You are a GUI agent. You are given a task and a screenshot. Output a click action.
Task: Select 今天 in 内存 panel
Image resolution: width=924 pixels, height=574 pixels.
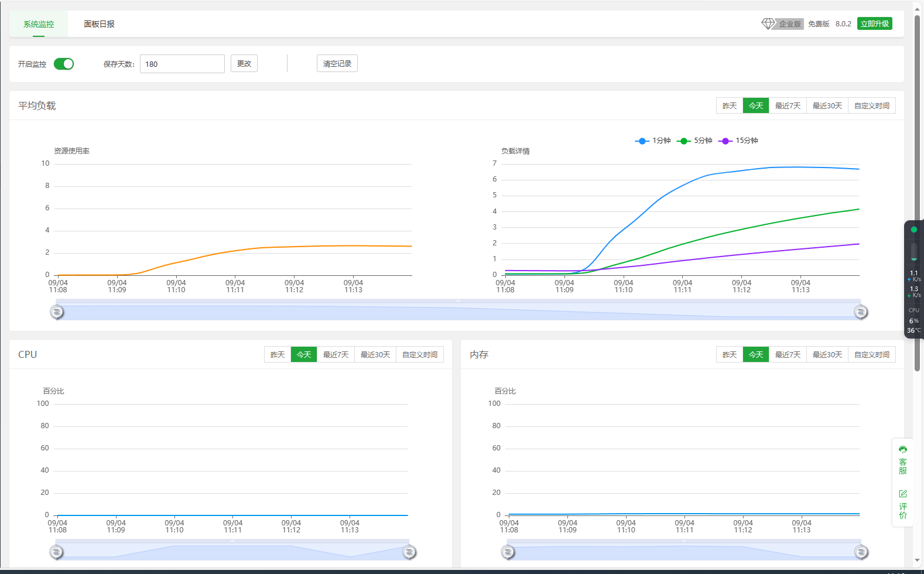pos(756,354)
